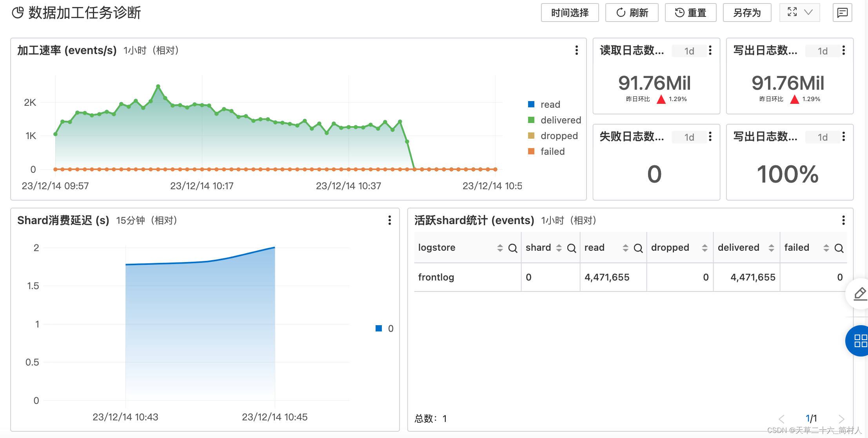Sort table by shard column
The image size is (868, 438).
(559, 248)
